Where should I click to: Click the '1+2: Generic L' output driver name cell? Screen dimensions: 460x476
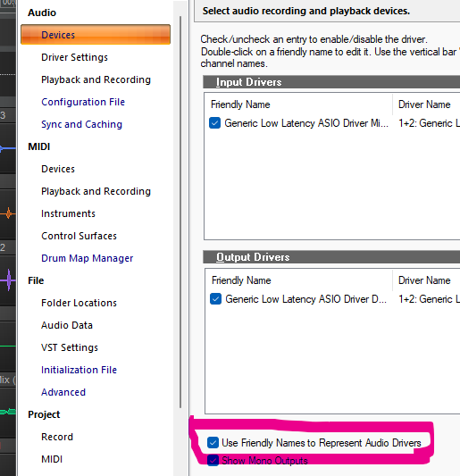click(429, 298)
